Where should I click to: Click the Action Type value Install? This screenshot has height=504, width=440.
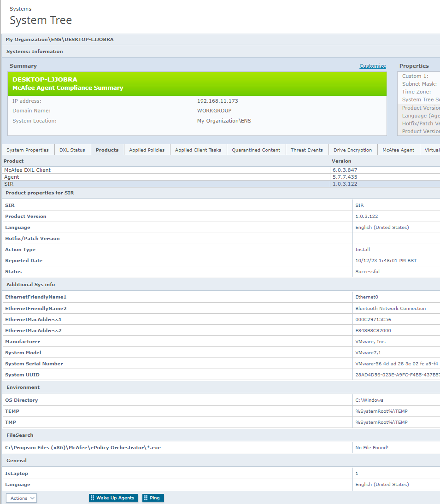coord(363,249)
